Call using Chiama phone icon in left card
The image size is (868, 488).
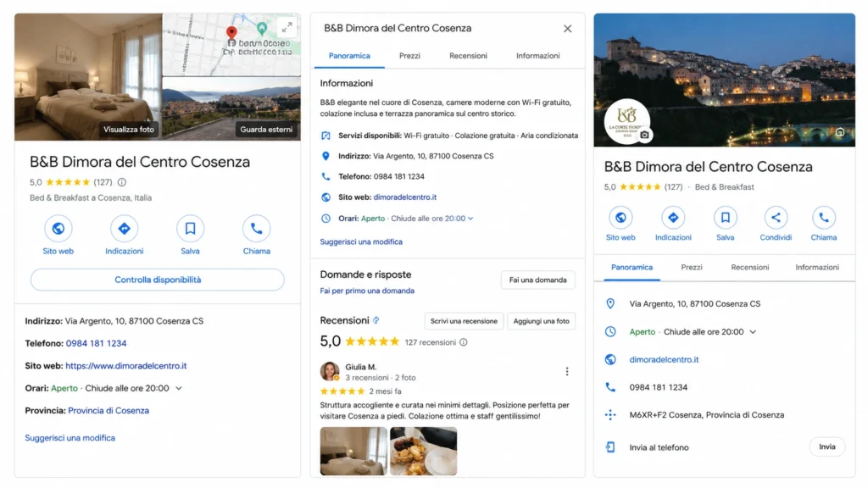(x=256, y=228)
